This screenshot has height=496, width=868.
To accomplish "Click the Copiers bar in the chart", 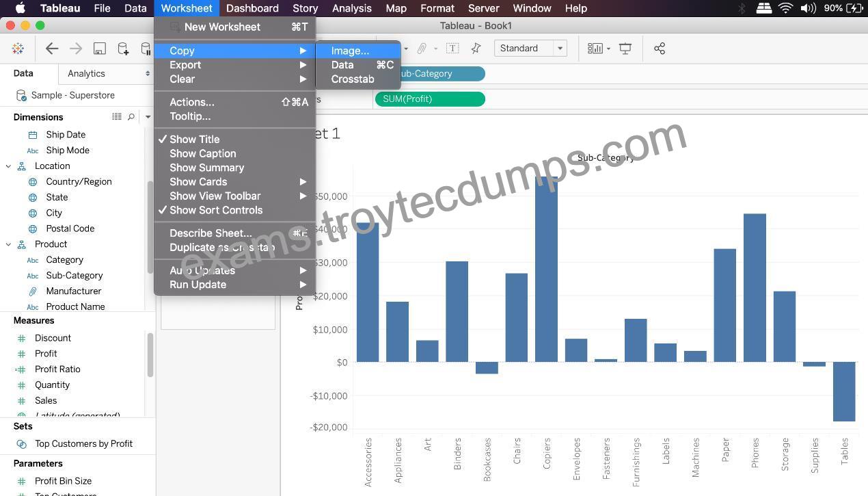I will click(546, 269).
